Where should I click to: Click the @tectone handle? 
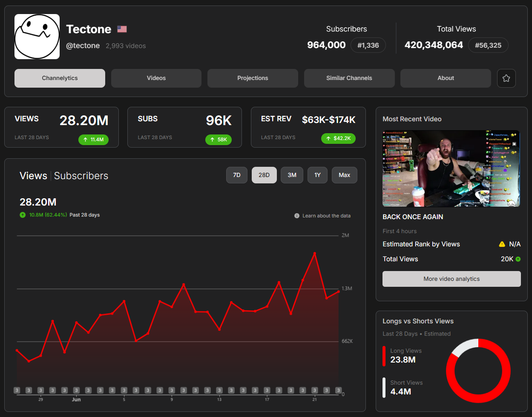(x=83, y=46)
